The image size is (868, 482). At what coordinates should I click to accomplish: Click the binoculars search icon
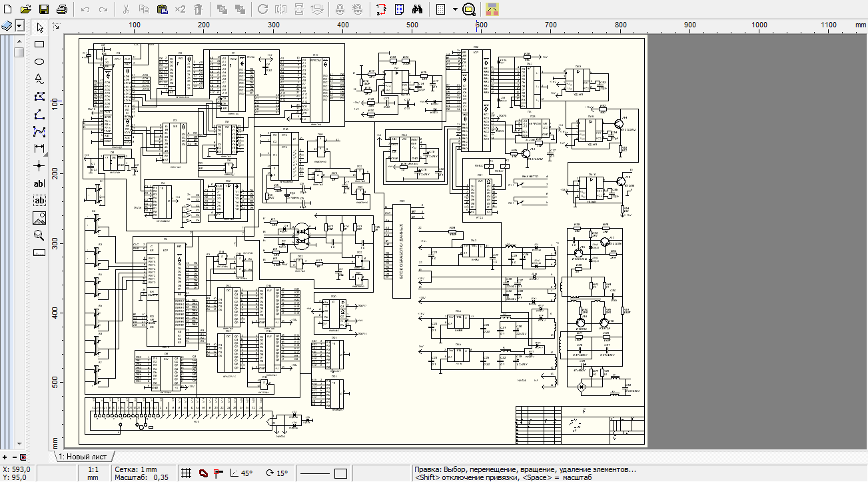point(418,9)
